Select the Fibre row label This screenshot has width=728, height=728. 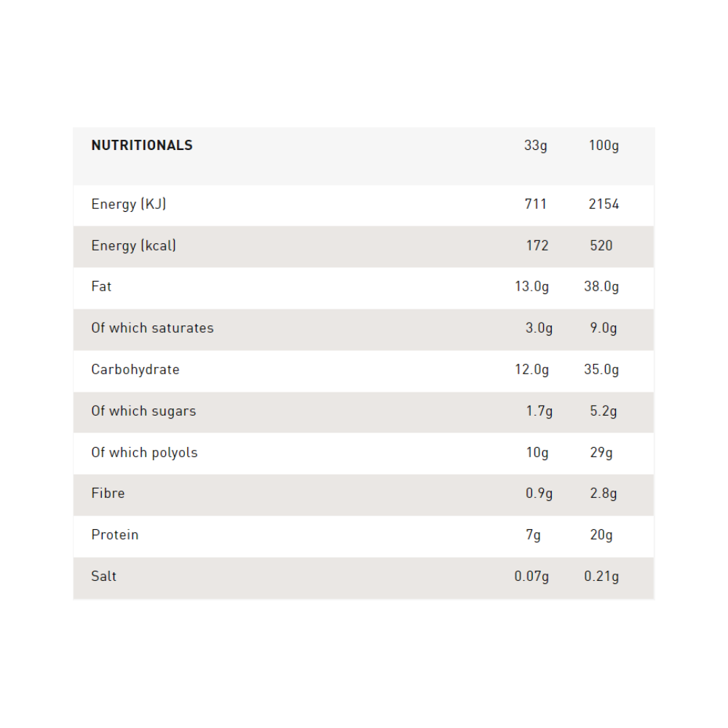click(108, 494)
